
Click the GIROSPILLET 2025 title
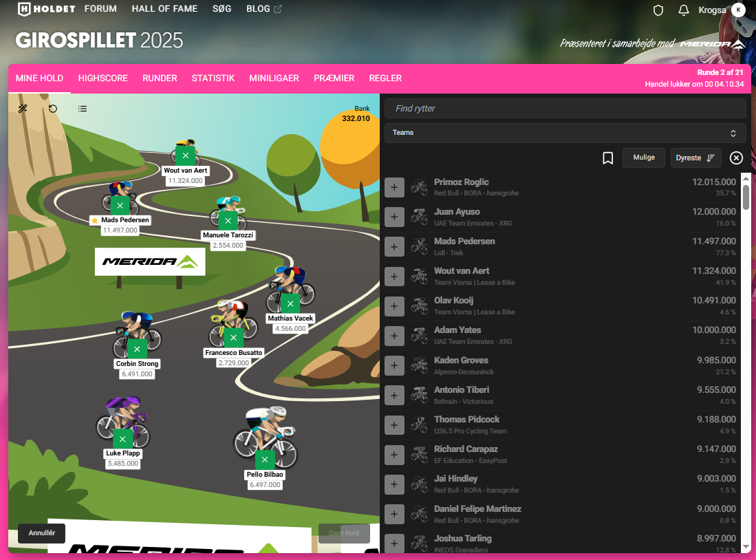point(99,41)
